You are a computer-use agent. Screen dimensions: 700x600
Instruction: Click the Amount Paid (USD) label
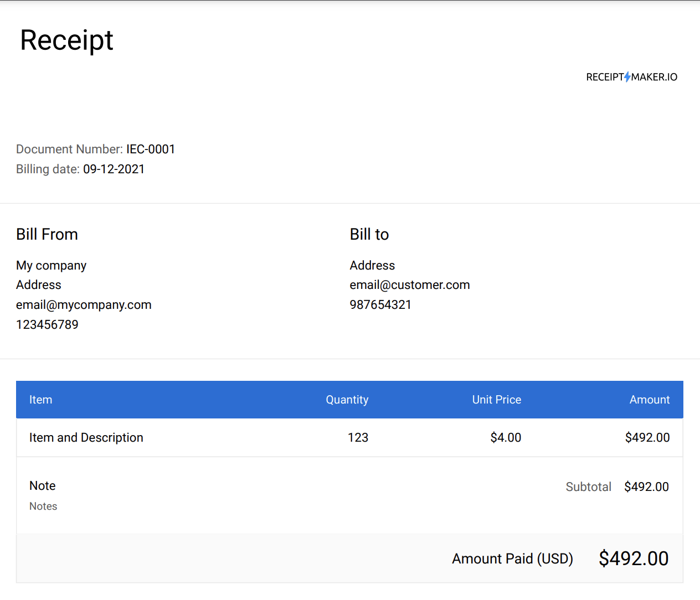512,559
